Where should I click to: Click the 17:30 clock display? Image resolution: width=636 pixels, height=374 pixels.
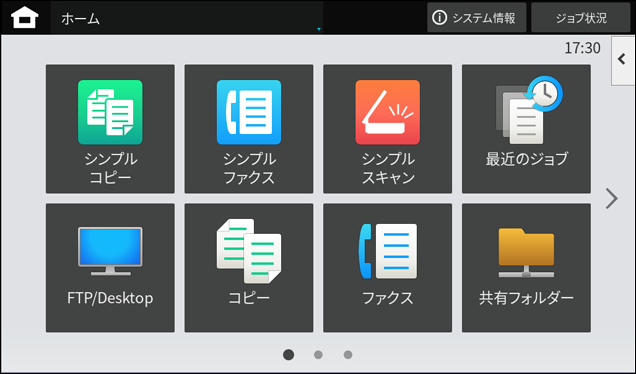click(x=582, y=48)
